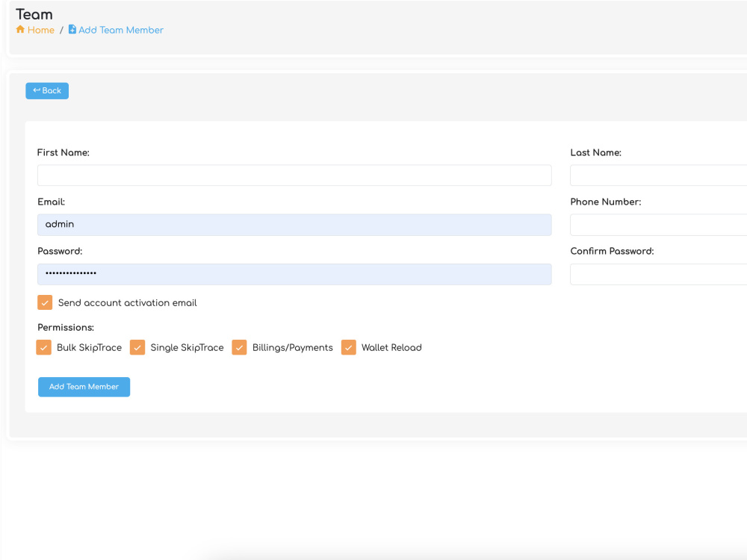Image resolution: width=747 pixels, height=560 pixels.
Task: Uncheck Send account activation email
Action: click(45, 302)
